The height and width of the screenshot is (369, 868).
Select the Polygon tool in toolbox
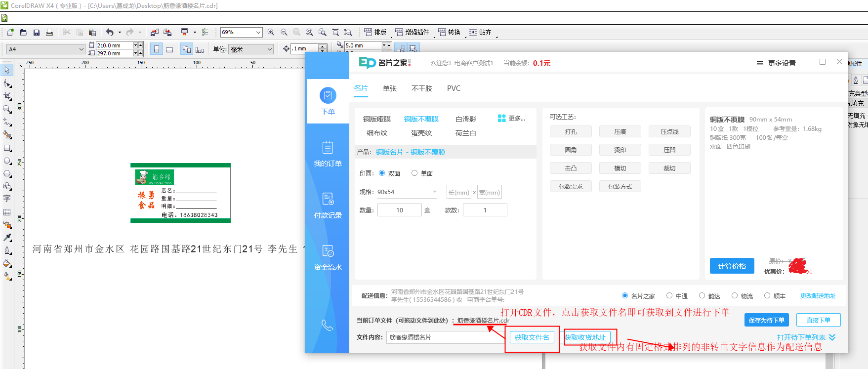(x=7, y=174)
